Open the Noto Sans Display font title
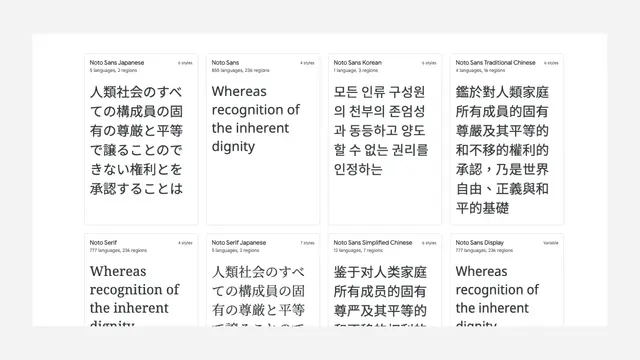Screen dimensions: 640x360 pyautogui.click(x=480, y=242)
